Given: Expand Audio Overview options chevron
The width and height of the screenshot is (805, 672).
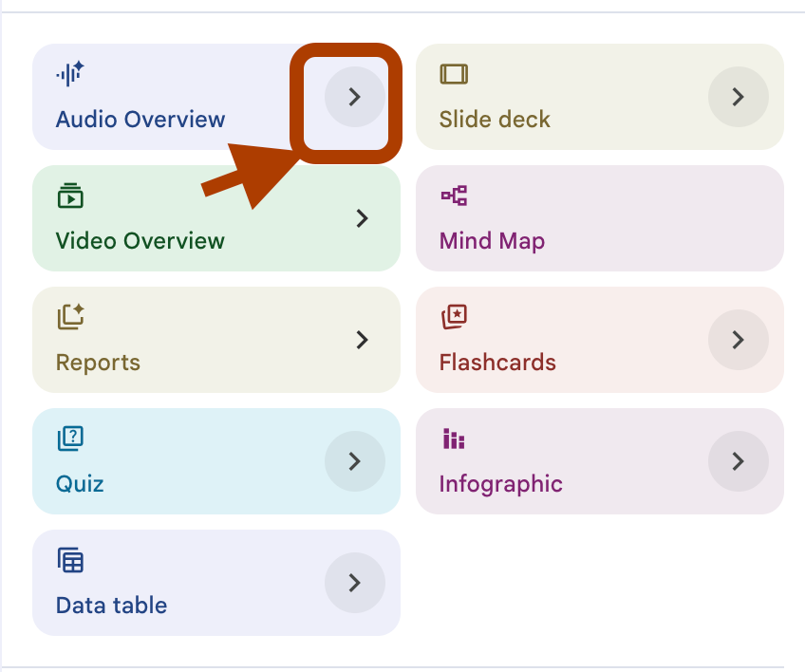Looking at the screenshot, I should pyautogui.click(x=355, y=97).
